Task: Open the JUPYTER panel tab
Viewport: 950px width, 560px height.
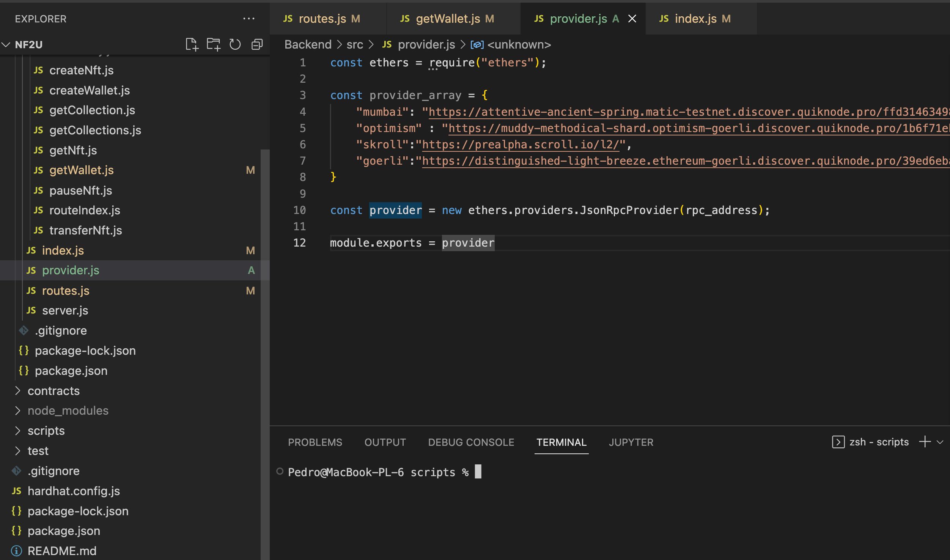Action: click(631, 442)
